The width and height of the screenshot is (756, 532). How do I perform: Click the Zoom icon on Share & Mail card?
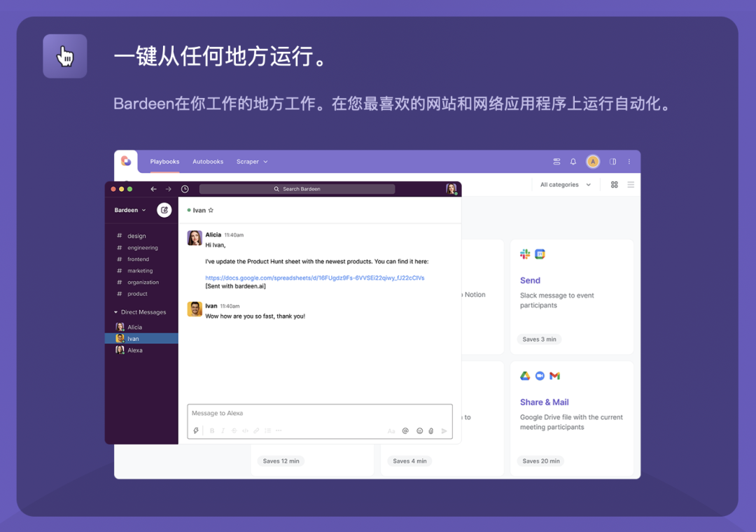pos(540,376)
